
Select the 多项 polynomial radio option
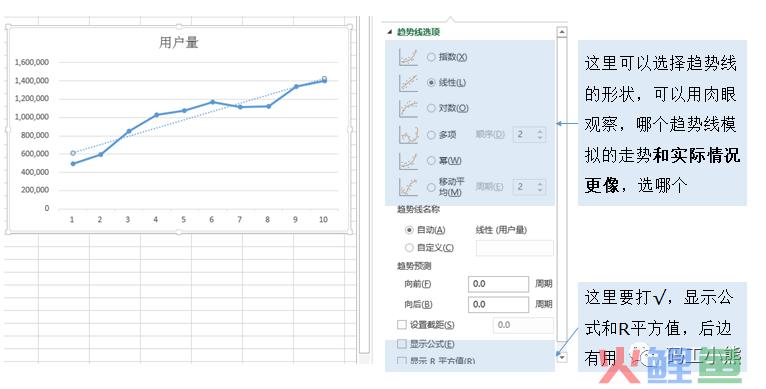point(431,135)
